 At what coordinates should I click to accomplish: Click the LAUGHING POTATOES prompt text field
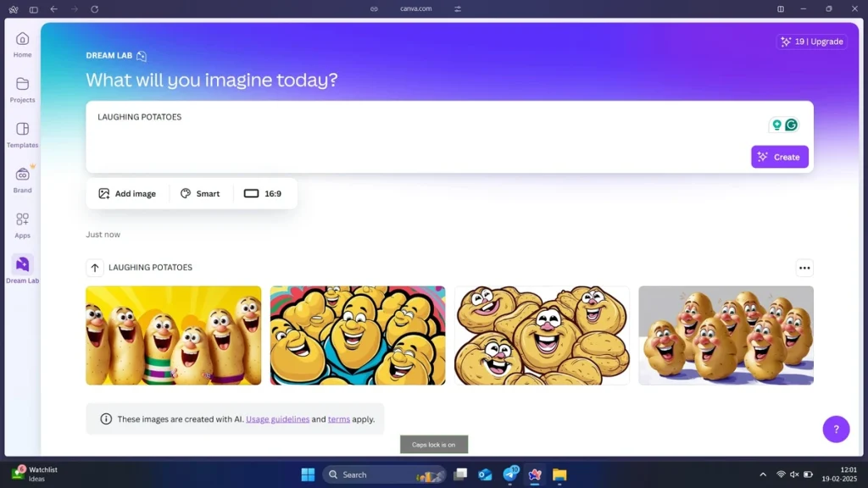pos(449,136)
